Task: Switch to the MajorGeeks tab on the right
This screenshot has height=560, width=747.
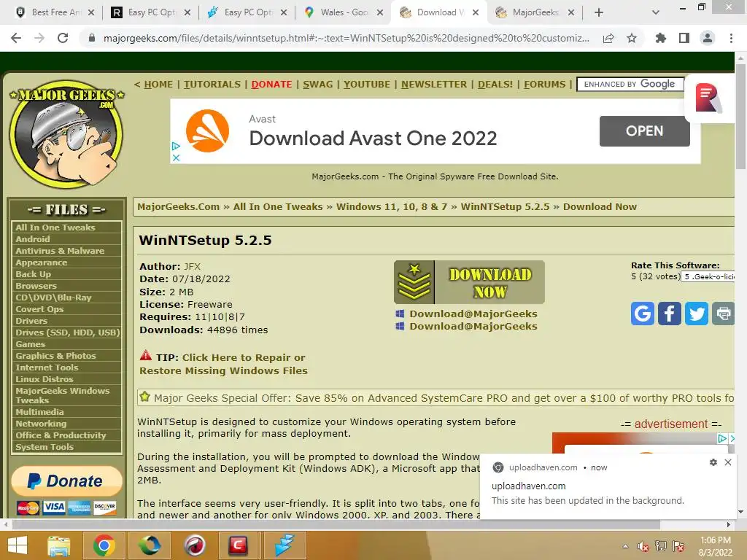Action: tap(535, 12)
